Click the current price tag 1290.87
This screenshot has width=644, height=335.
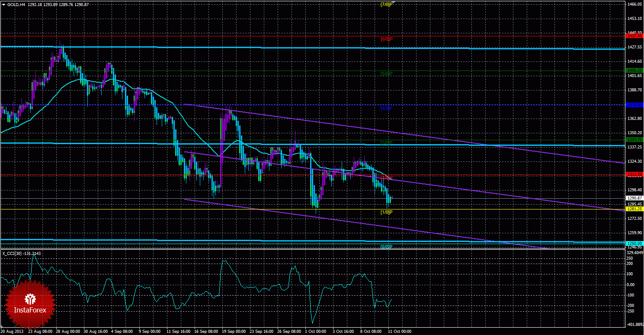point(634,198)
